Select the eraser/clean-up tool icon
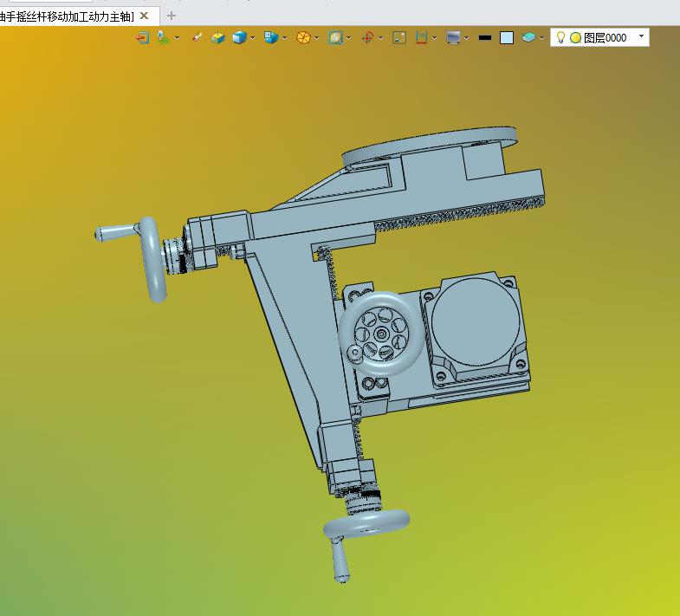 [197, 37]
